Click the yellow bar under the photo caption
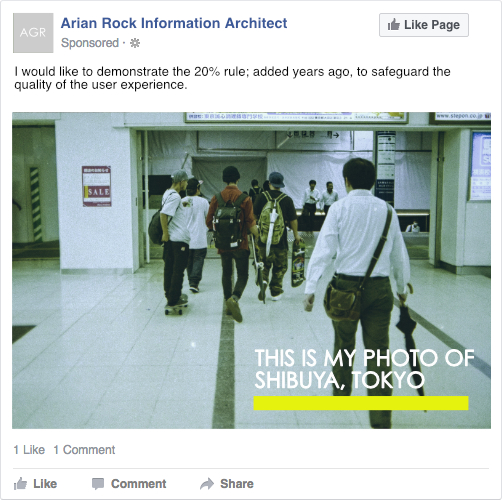The width and height of the screenshot is (503, 500). click(x=361, y=403)
